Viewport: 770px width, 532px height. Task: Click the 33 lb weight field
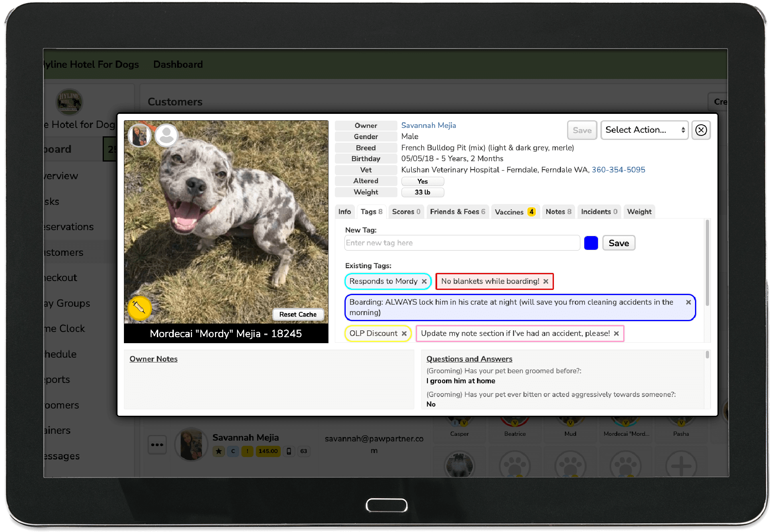tap(422, 192)
